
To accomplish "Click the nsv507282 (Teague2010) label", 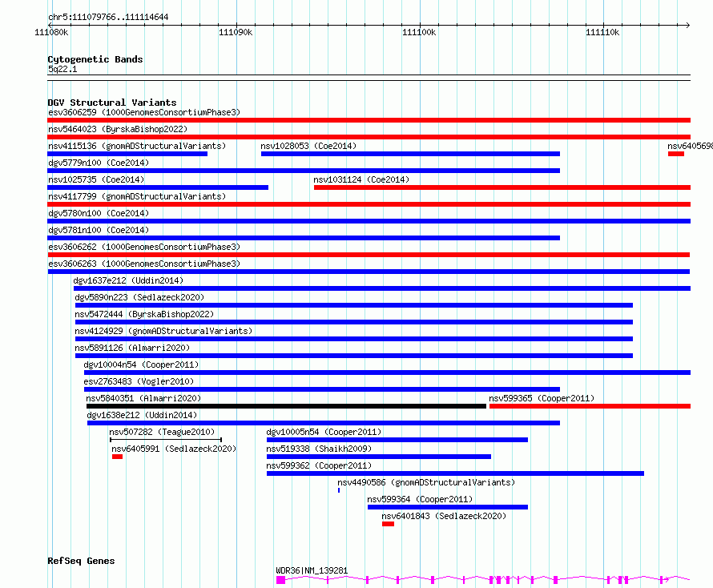I will coord(162,432).
